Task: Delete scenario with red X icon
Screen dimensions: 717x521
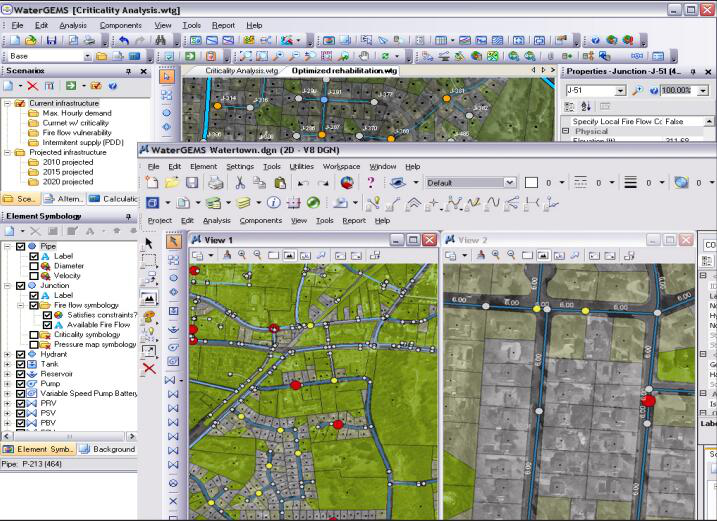Action: pyautogui.click(x=32, y=86)
